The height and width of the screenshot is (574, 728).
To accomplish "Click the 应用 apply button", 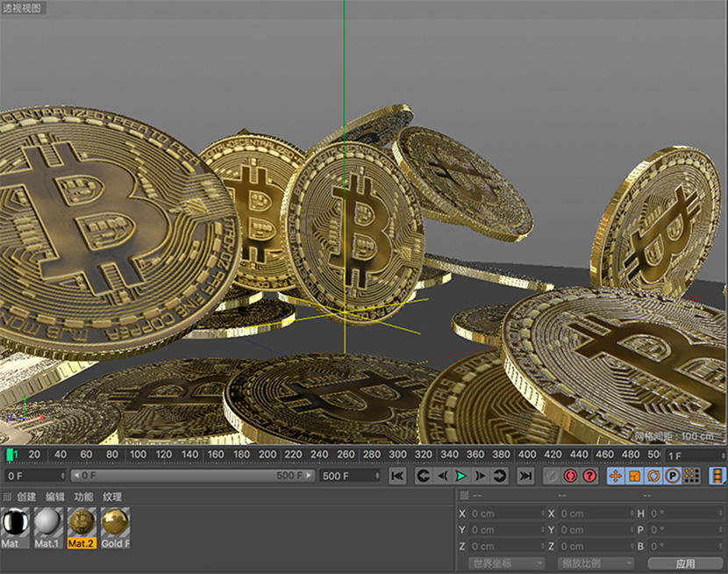I will pos(685,563).
